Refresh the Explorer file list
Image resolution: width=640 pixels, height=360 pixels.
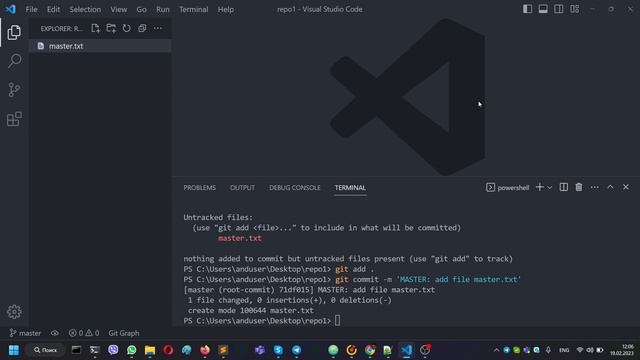(x=127, y=28)
